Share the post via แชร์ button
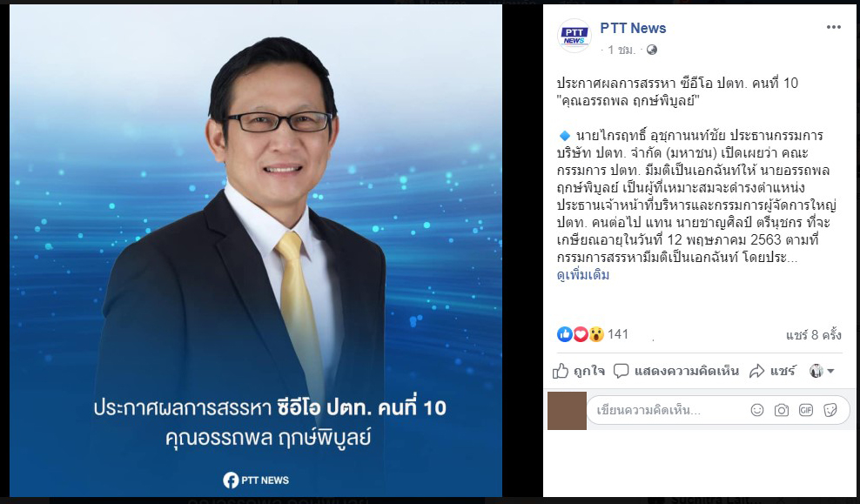860x504 pixels. click(772, 372)
